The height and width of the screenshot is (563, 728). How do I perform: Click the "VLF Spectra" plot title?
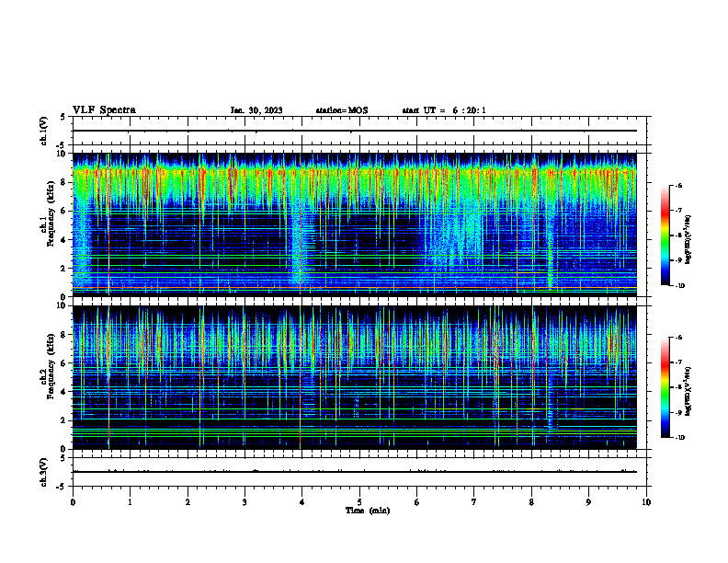point(104,110)
